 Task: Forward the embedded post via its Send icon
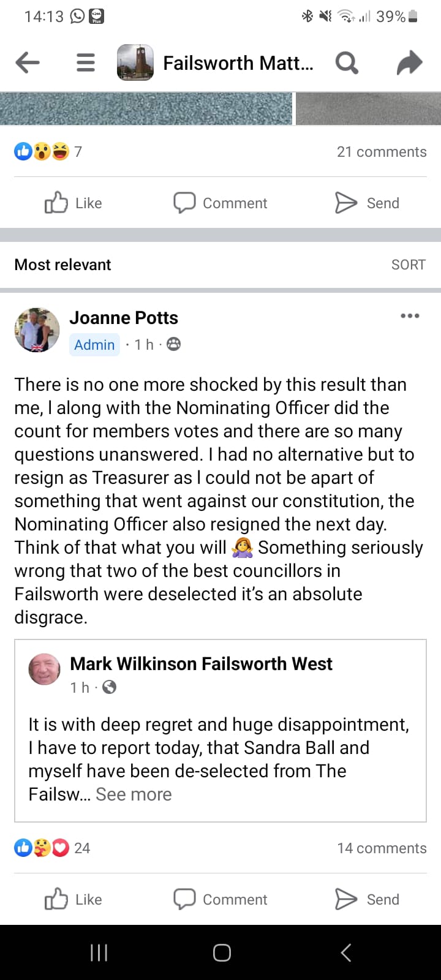(x=366, y=899)
